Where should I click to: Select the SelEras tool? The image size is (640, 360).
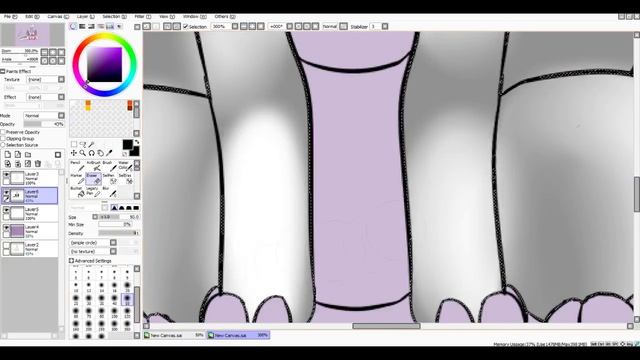[125, 178]
